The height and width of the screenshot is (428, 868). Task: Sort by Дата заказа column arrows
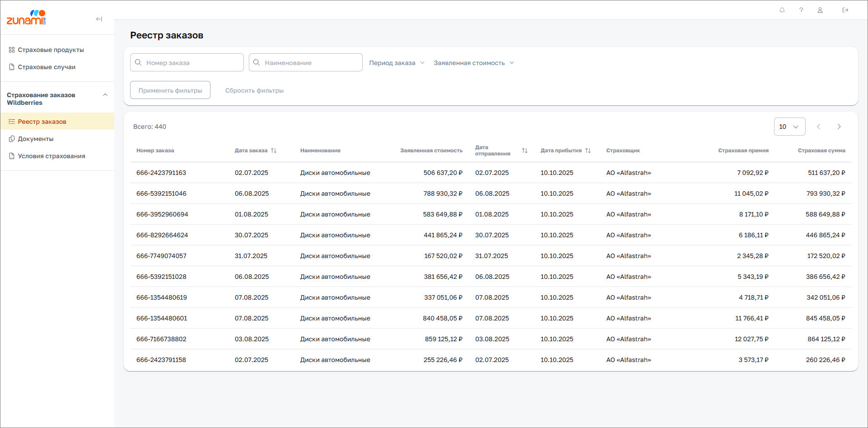(x=274, y=151)
